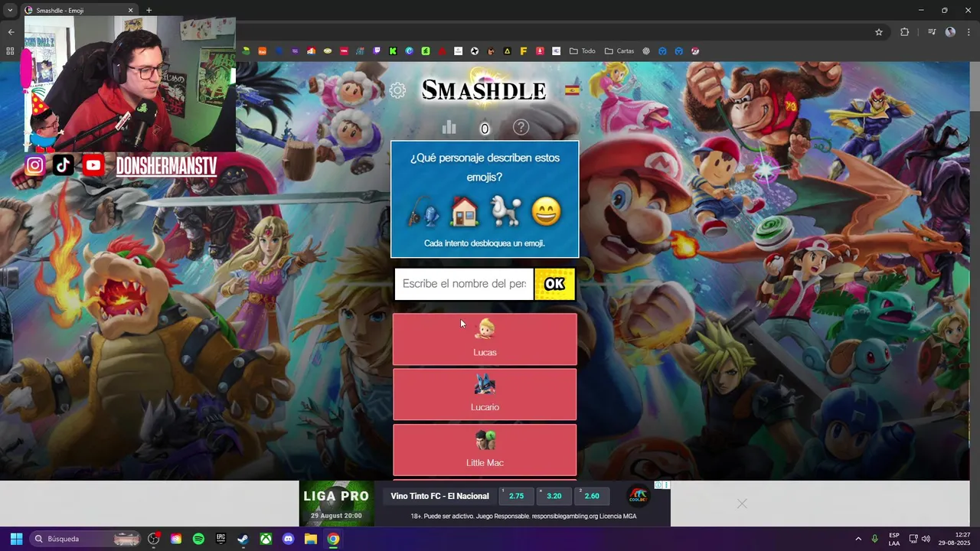Open the green K Kick bookmark
Viewport: 980px width, 551px height.
tap(393, 51)
